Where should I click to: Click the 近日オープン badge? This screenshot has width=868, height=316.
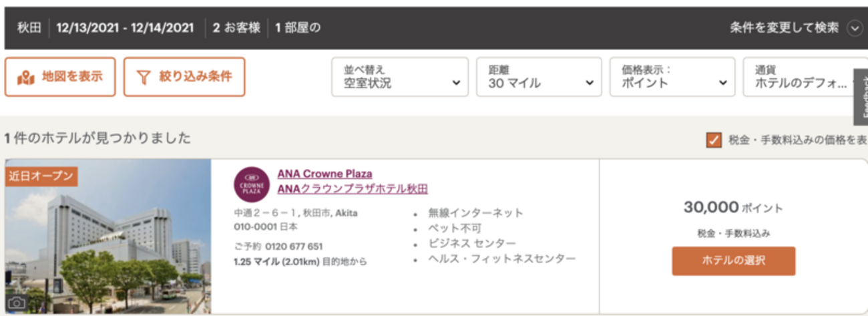[41, 176]
